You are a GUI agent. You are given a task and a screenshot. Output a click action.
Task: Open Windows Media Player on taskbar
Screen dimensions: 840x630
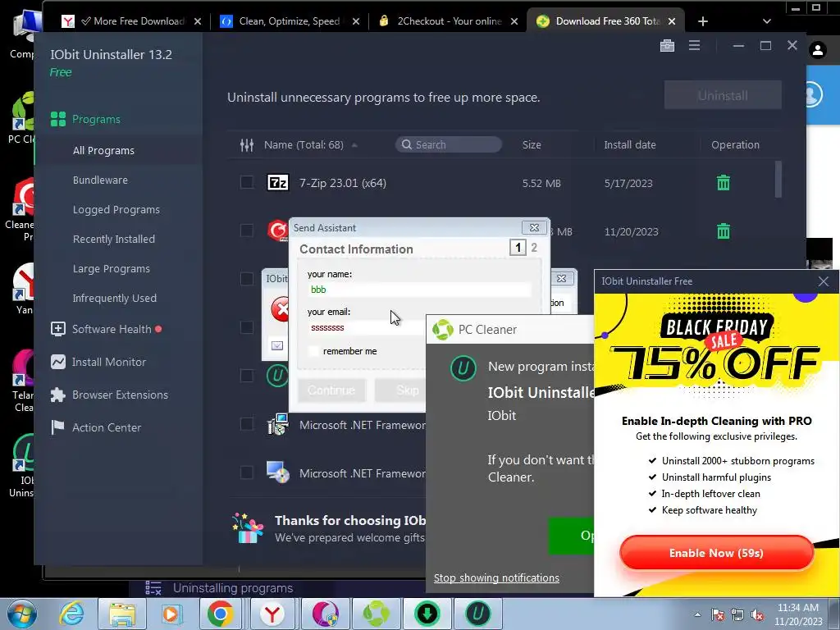coord(172,614)
